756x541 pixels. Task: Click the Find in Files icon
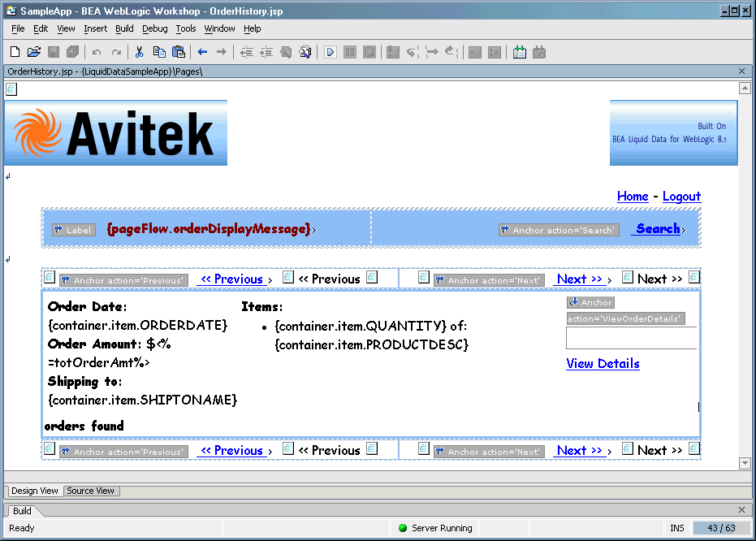(305, 52)
